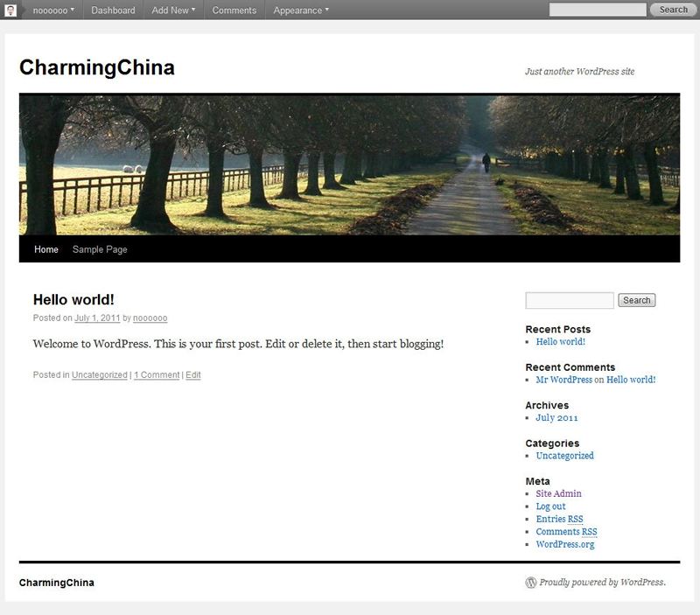Screen dimensions: 700x615
Task: Open the Dashboard from the admin bar
Action: click(114, 10)
